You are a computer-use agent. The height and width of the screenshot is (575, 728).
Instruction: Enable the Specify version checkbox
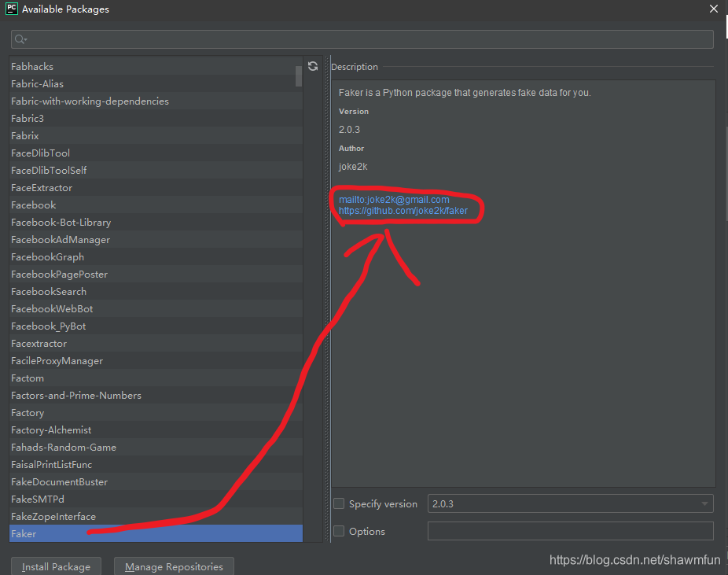tap(339, 503)
